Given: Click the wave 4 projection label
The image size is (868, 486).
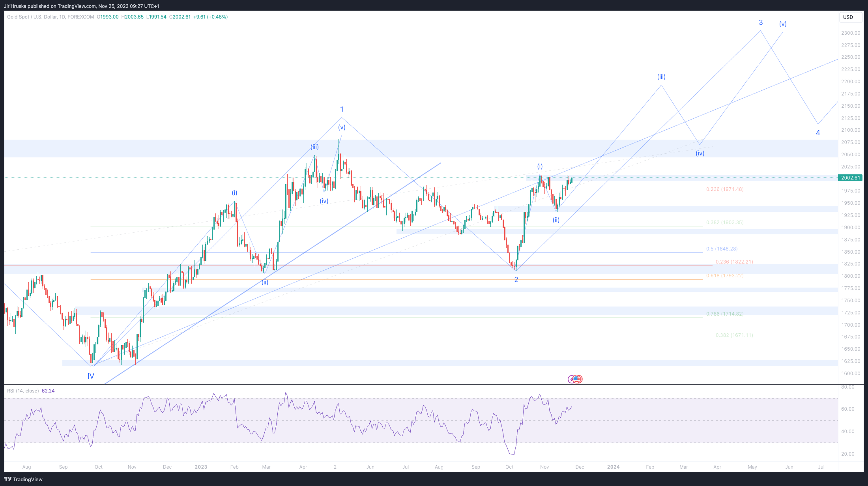Looking at the screenshot, I should pyautogui.click(x=818, y=133).
